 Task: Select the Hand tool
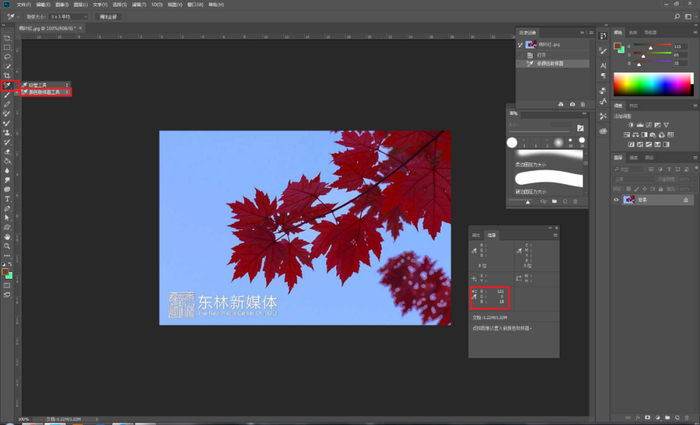7,236
